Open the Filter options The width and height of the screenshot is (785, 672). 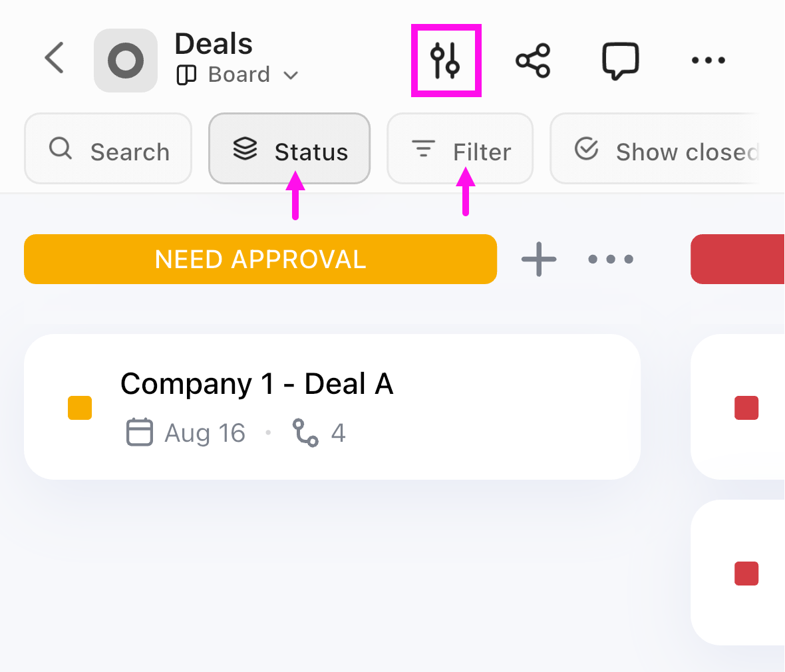pos(460,148)
